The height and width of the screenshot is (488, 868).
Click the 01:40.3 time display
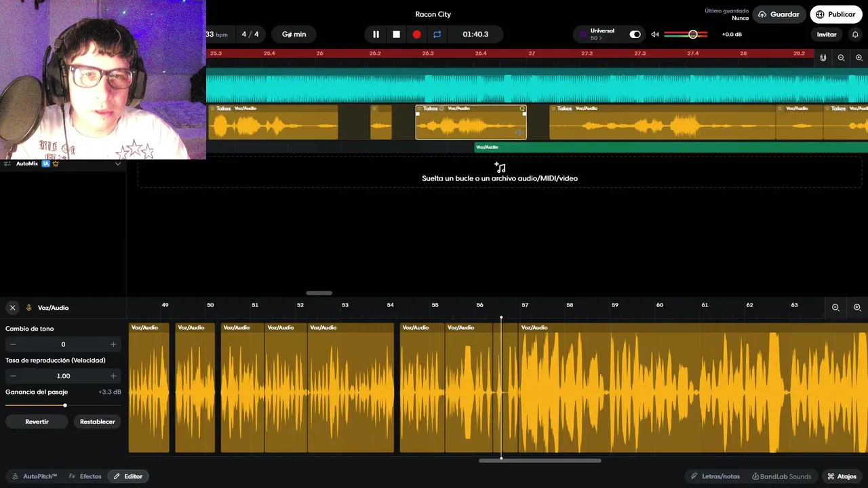(475, 35)
